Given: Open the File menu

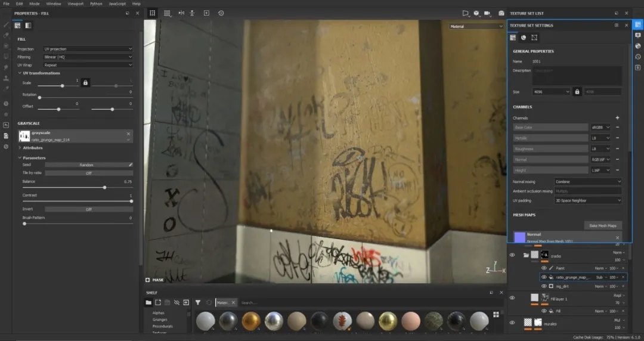Looking at the screenshot, I should [6, 4].
